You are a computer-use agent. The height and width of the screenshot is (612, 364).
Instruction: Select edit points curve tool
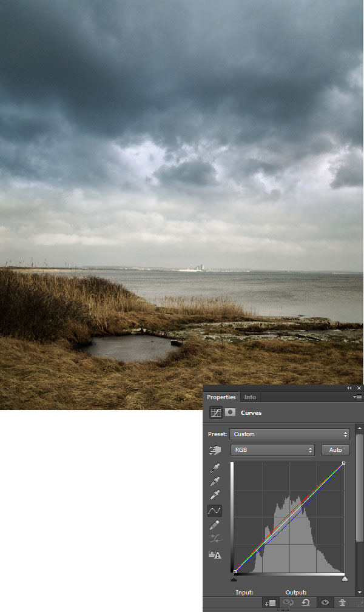coord(214,511)
